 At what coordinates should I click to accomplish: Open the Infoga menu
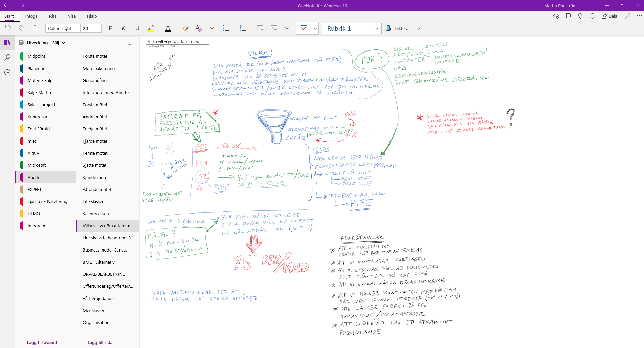point(31,16)
